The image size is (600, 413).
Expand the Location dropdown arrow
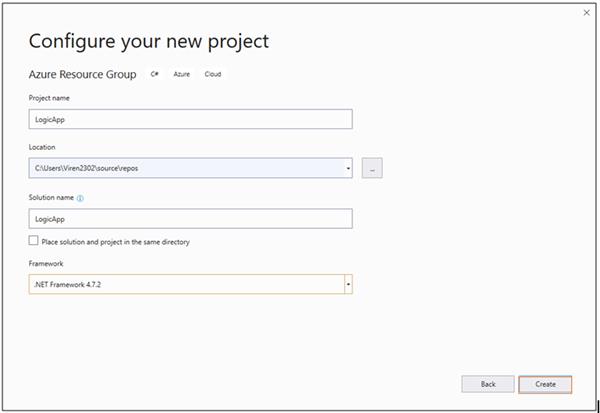point(348,168)
